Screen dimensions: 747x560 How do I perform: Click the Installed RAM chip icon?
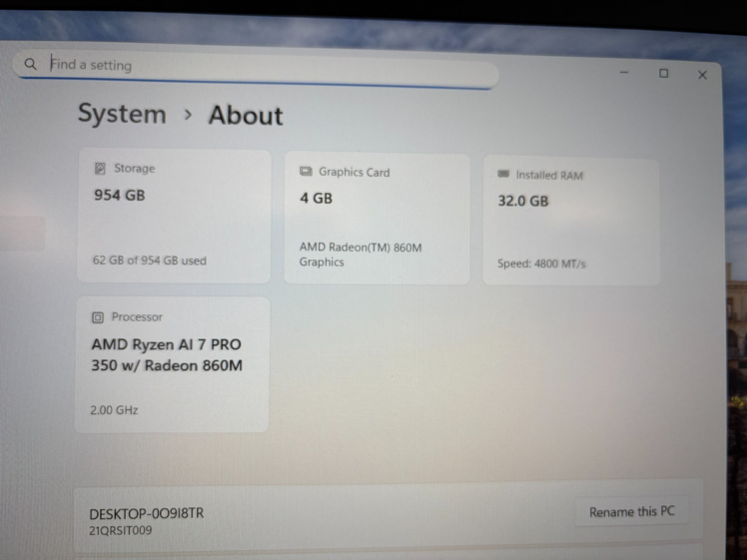point(503,174)
